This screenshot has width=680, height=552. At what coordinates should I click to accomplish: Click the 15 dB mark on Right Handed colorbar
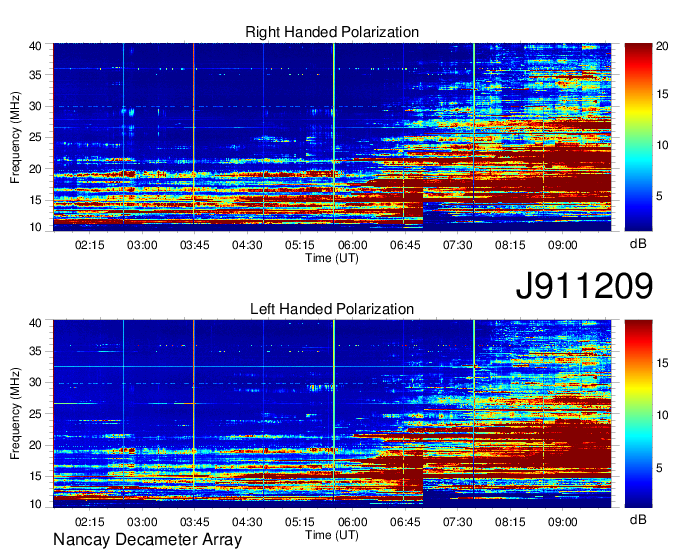pos(662,94)
